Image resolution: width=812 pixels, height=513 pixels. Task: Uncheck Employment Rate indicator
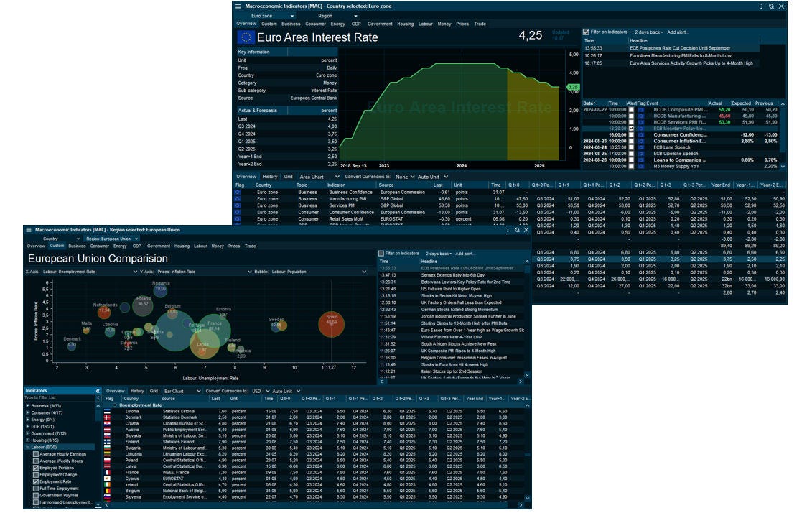tap(36, 482)
